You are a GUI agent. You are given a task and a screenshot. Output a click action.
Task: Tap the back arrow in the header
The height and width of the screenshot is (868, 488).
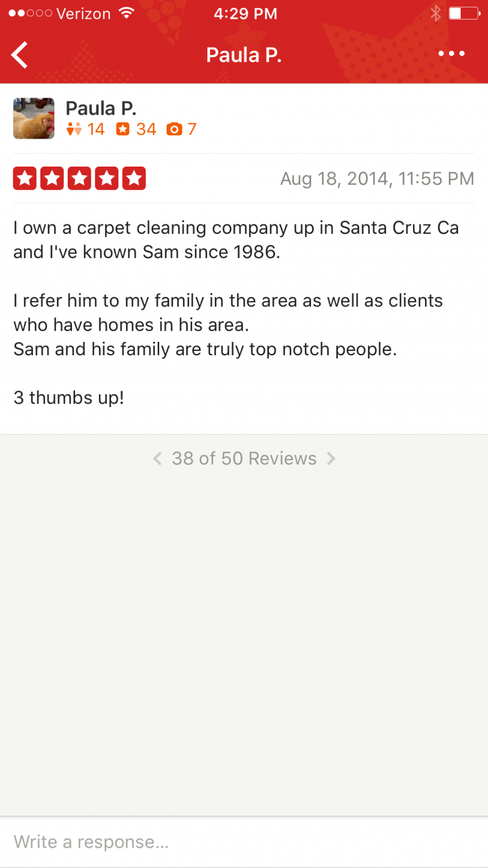point(20,55)
